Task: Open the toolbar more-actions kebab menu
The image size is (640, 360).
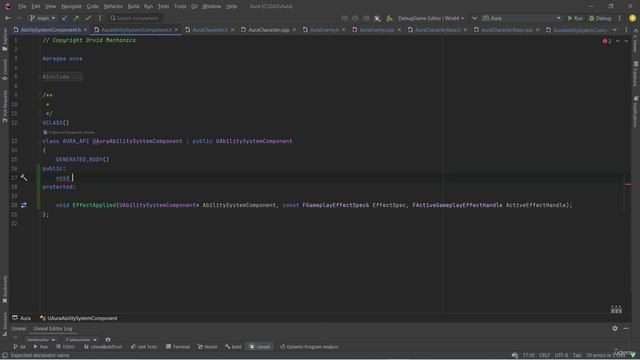Action: click(620, 18)
